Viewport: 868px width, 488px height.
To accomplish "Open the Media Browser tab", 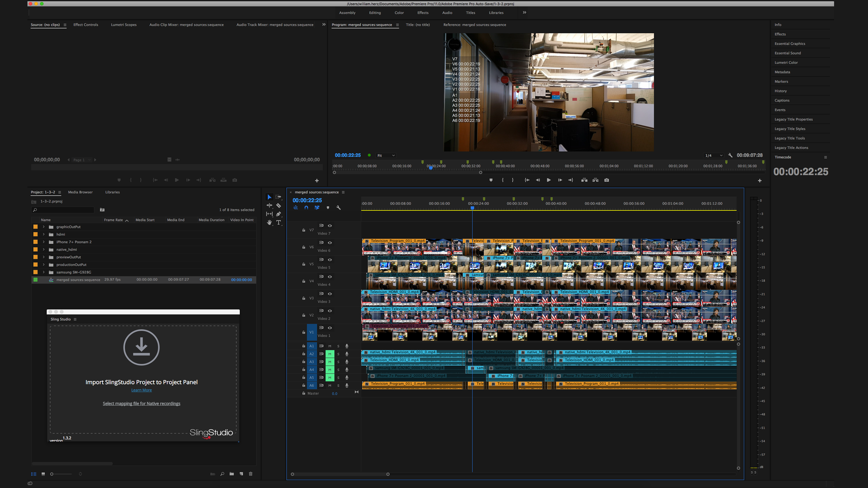I will pos(80,192).
